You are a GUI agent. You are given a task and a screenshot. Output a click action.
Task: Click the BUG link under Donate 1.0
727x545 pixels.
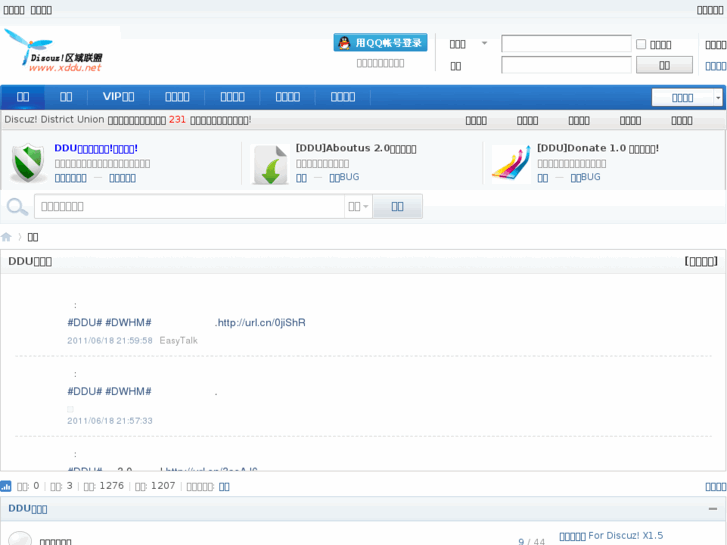(585, 177)
